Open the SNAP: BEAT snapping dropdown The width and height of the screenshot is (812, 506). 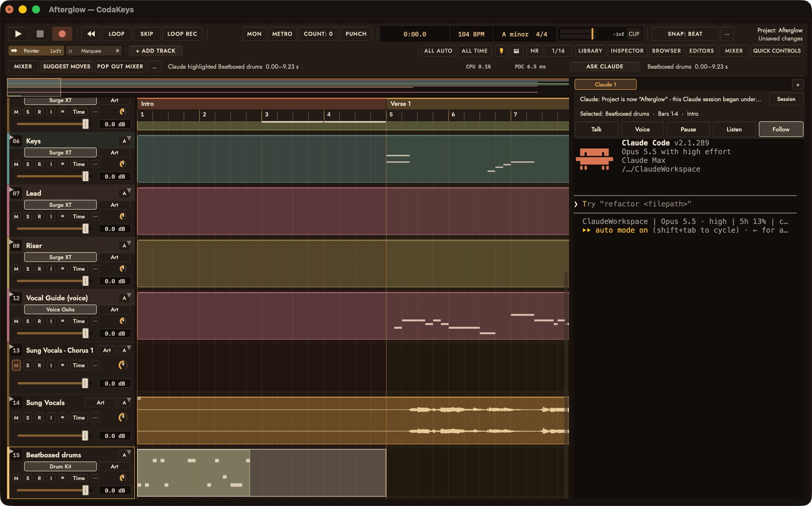point(685,34)
